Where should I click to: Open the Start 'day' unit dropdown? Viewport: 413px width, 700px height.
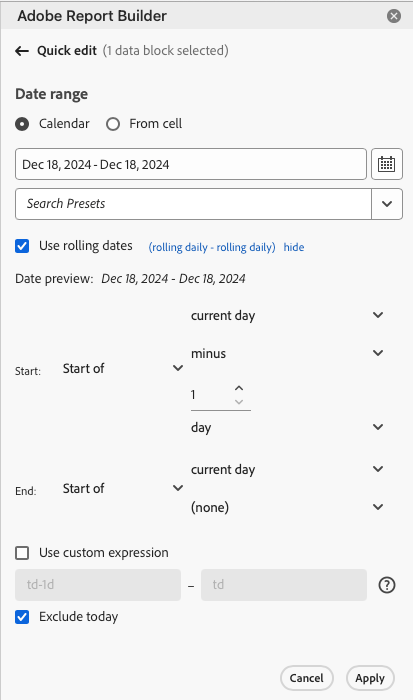(287, 427)
